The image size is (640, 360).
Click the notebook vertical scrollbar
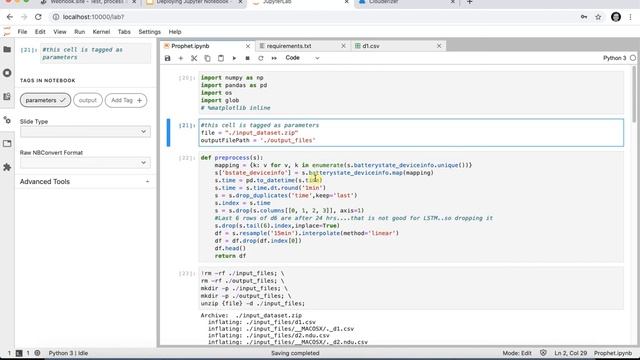point(634,93)
